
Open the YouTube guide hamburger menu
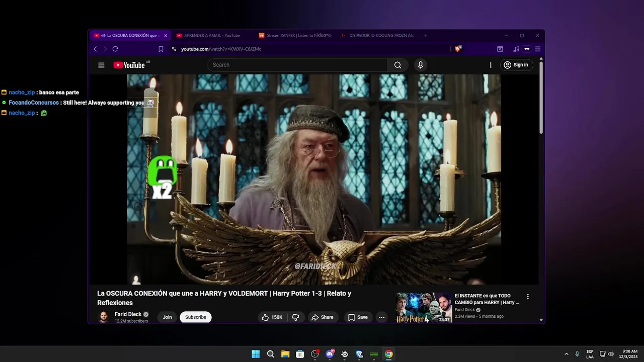[101, 65]
